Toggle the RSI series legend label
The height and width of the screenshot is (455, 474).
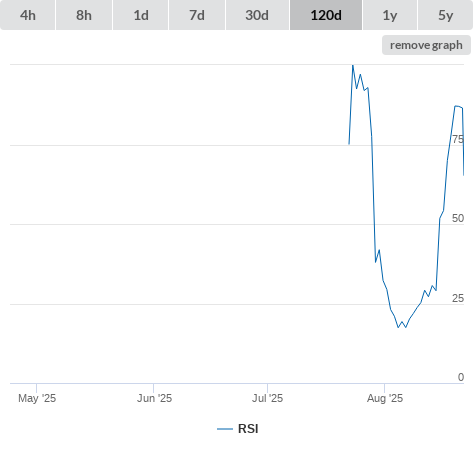248,429
